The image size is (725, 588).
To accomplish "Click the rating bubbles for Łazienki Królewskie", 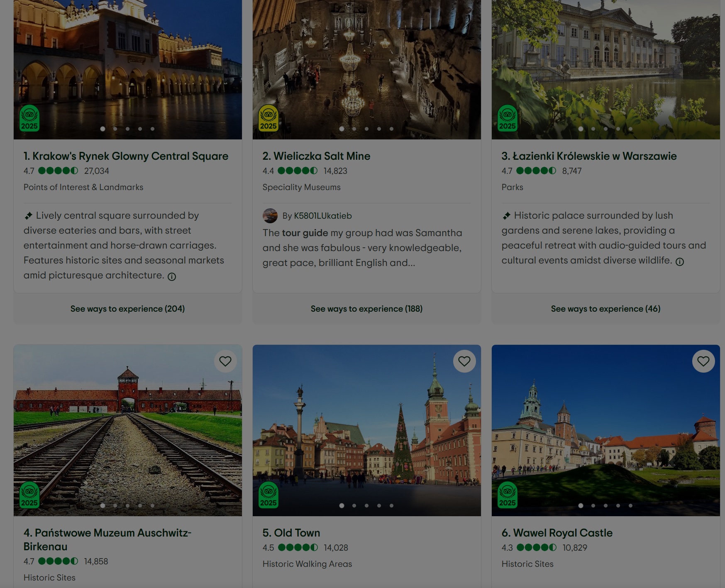I will (536, 171).
